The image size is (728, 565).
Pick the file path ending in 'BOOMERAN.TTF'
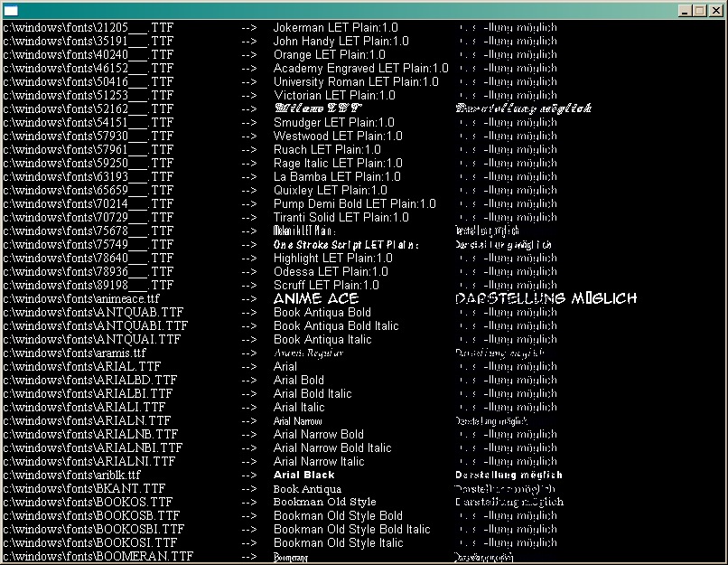98,556
